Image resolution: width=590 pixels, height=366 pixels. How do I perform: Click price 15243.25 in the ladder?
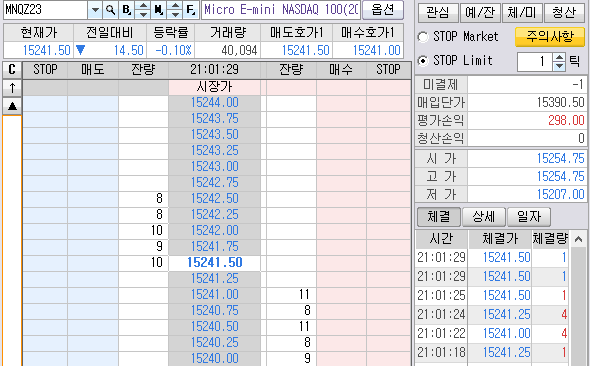[x=214, y=151]
